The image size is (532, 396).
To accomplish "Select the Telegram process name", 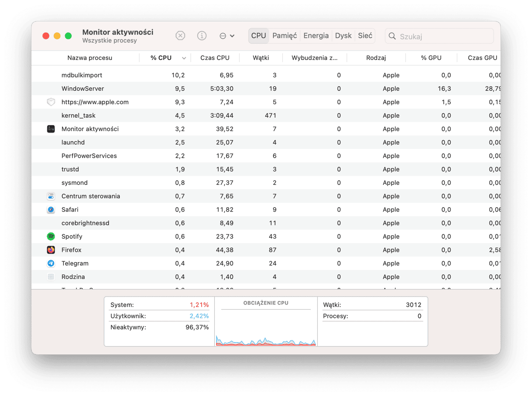I will tap(75, 263).
